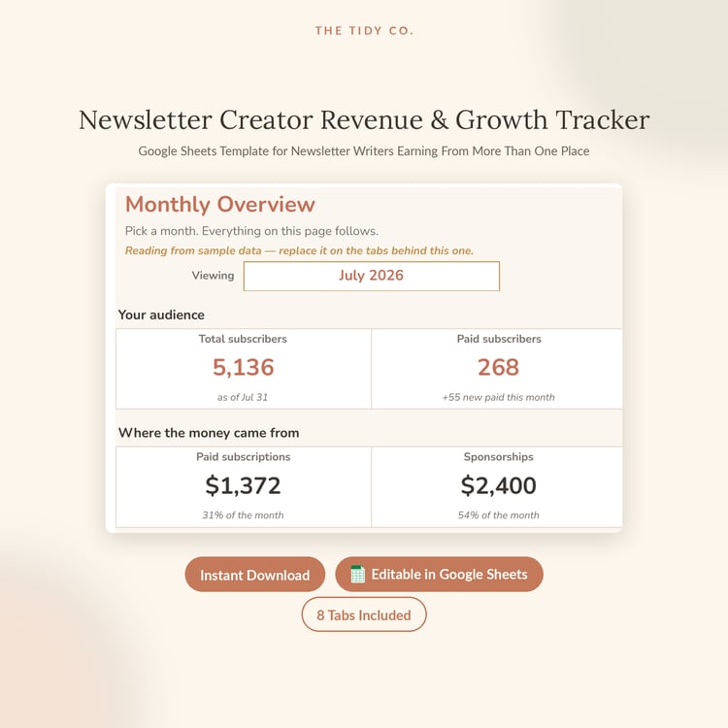Click the Total subscribers 5,136 value
The image size is (728, 728).
[244, 367]
